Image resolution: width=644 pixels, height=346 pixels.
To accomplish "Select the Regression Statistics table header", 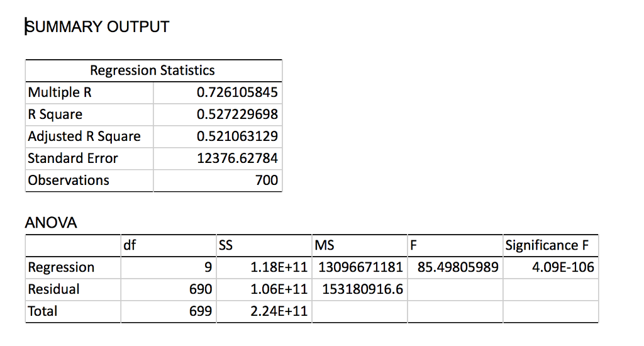I will pyautogui.click(x=152, y=70).
